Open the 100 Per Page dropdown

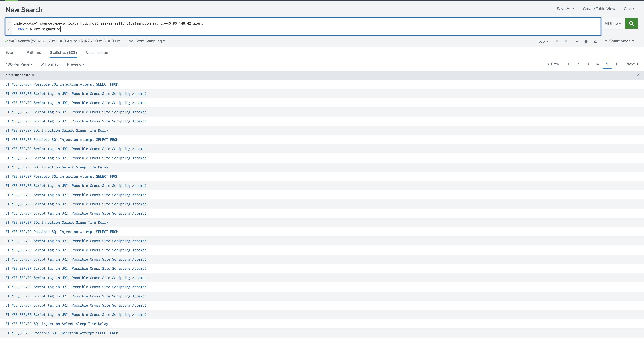coord(20,64)
